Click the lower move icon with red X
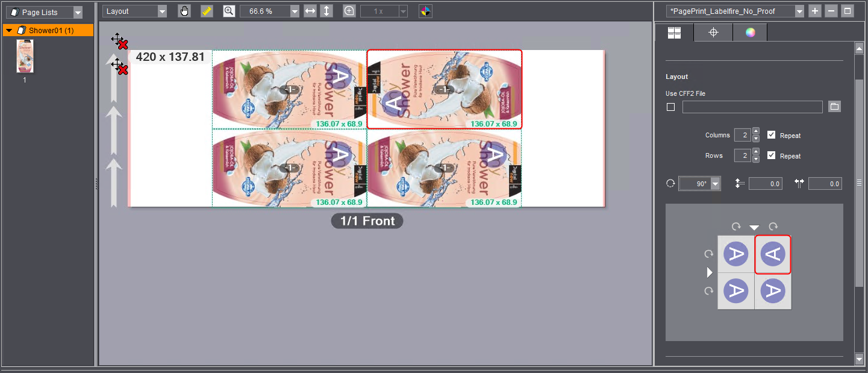This screenshot has width=868, height=373. pos(119,66)
